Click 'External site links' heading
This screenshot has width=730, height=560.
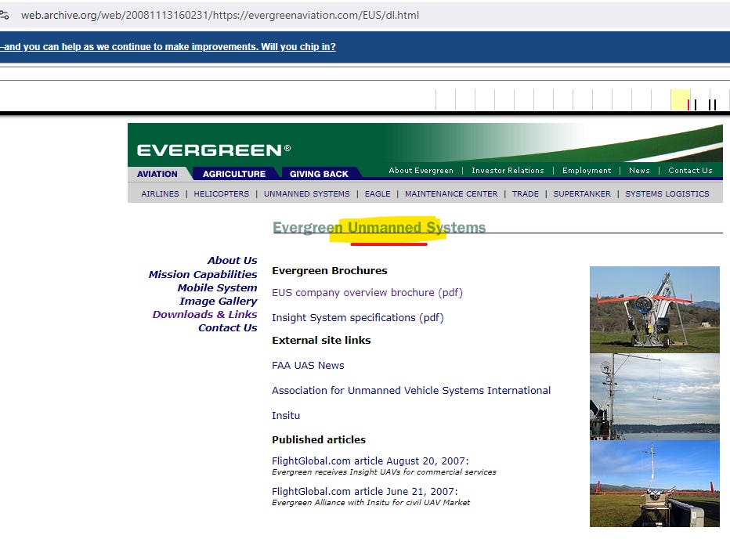point(321,340)
